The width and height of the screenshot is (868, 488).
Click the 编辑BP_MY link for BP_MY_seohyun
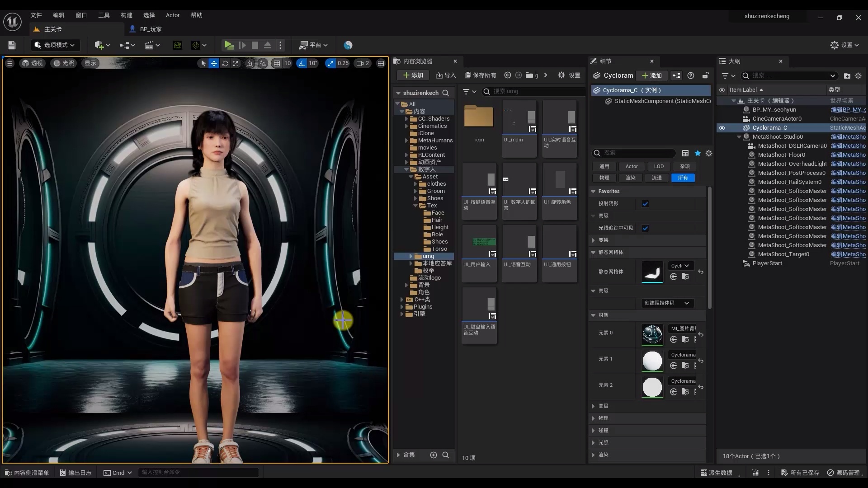point(848,110)
